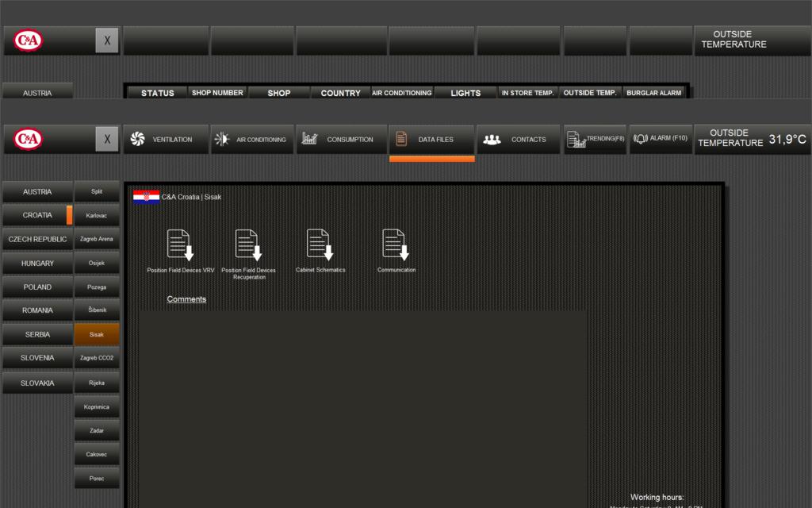The width and height of the screenshot is (812, 508).
Task: Choose the Rijeka shop
Action: click(x=97, y=383)
